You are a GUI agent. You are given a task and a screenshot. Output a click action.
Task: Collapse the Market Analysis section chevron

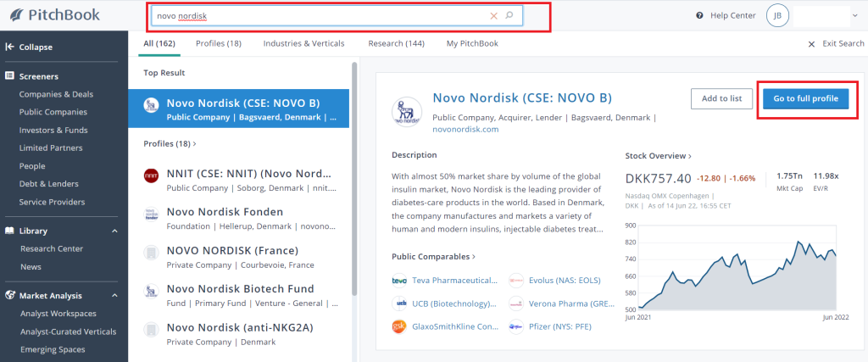[114, 296]
